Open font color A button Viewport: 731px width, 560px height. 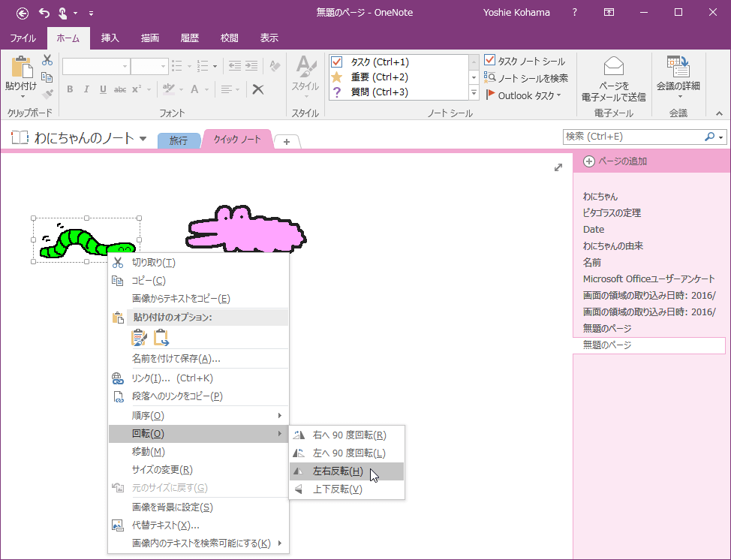pos(195,89)
